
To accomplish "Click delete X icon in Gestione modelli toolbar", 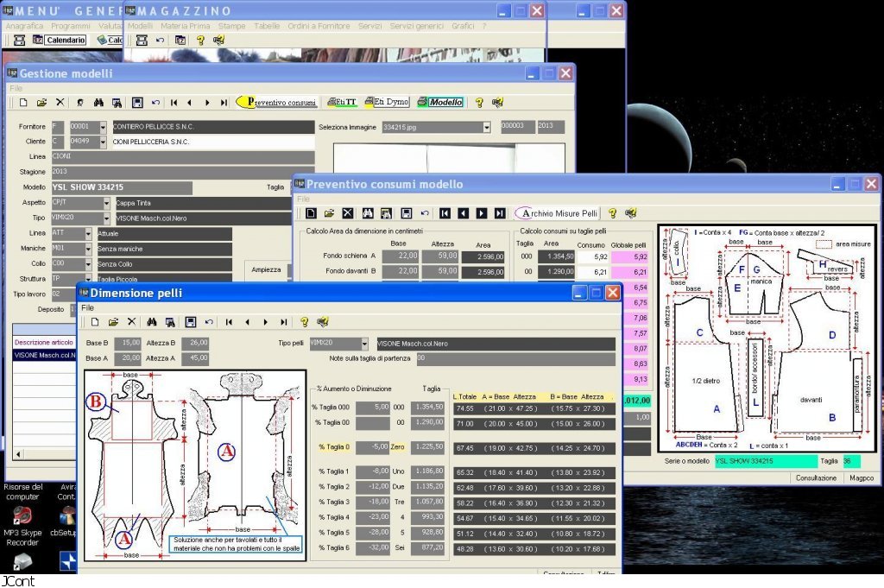I will pyautogui.click(x=60, y=102).
